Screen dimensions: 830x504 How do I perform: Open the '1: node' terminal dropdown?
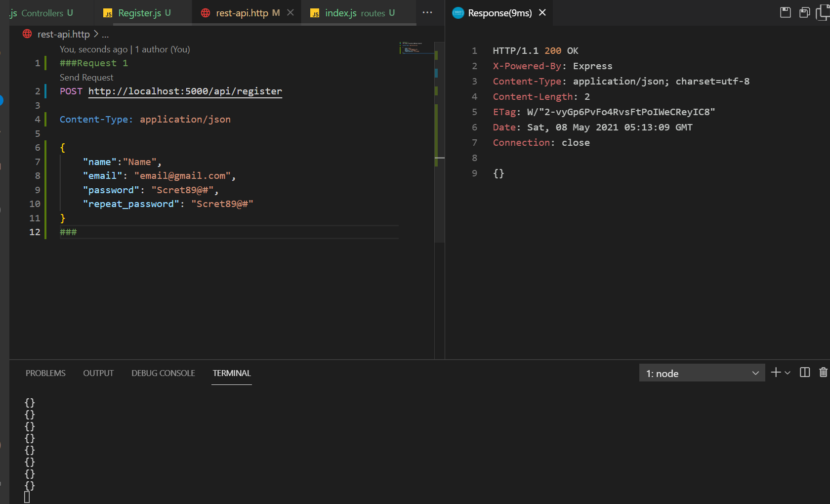(x=702, y=373)
